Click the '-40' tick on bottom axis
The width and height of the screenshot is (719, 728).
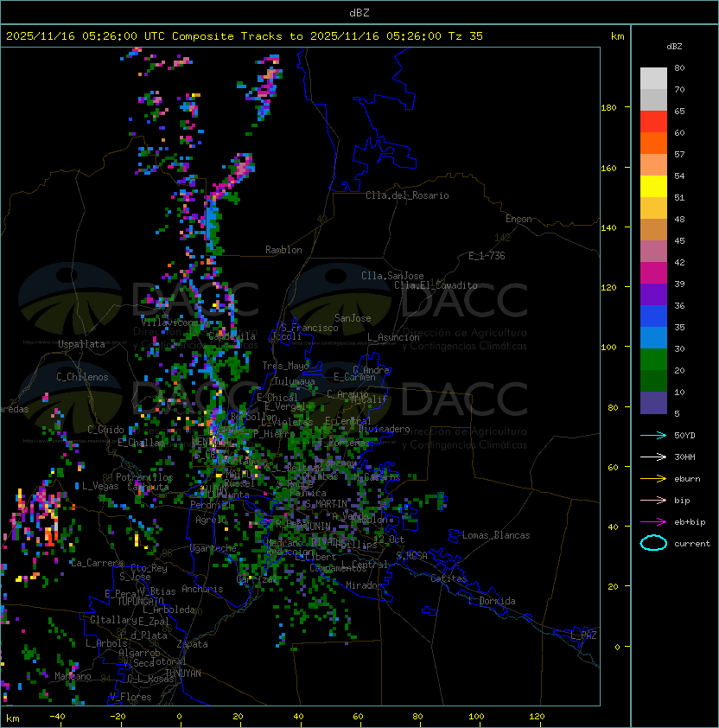(57, 717)
